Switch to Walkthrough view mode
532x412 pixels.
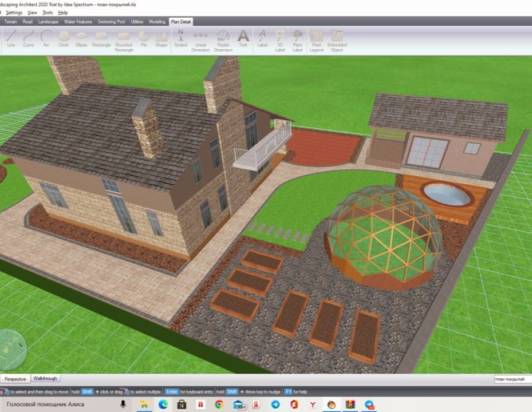[x=45, y=379]
